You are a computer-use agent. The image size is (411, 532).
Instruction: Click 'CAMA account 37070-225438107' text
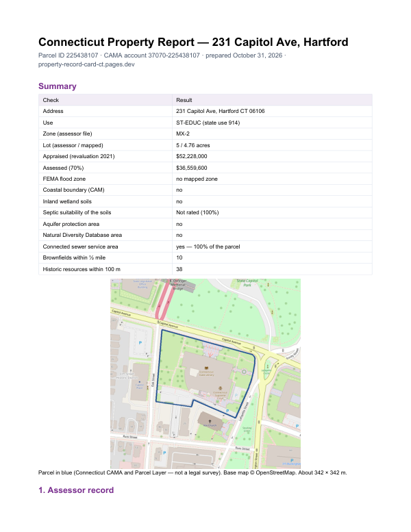tap(151, 55)
